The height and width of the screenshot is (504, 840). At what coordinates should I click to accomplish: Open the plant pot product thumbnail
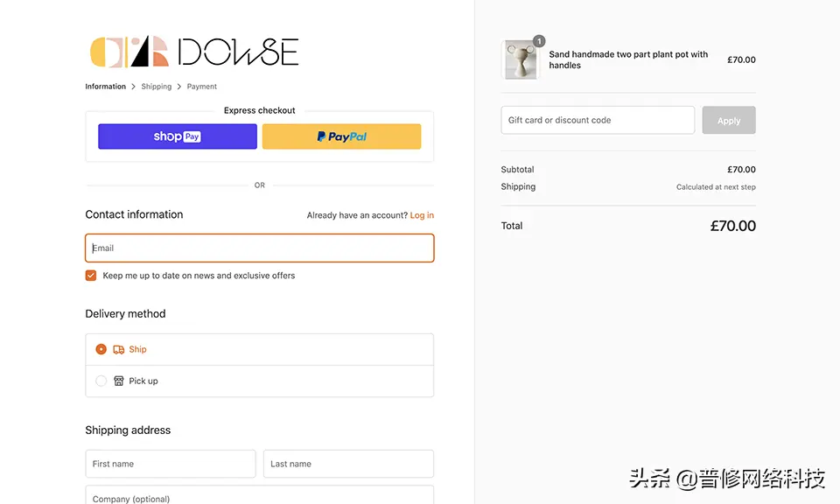[521, 60]
